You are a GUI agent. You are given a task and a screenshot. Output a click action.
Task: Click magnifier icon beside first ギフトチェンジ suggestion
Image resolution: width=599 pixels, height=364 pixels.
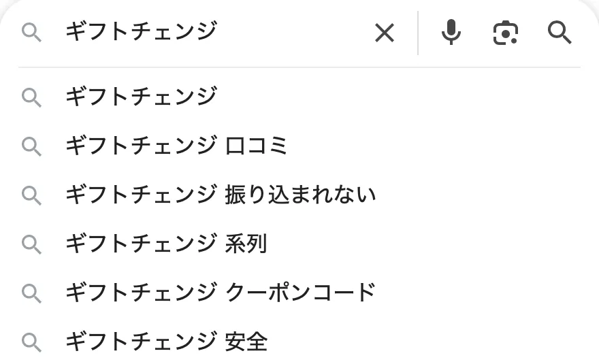click(31, 97)
